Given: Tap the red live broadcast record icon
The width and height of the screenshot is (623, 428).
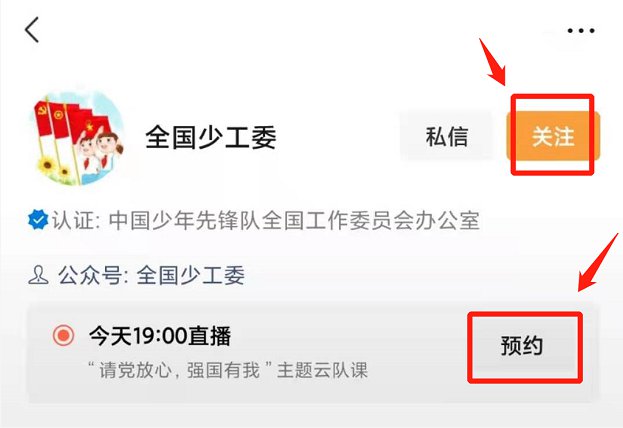Looking at the screenshot, I should click(x=63, y=335).
